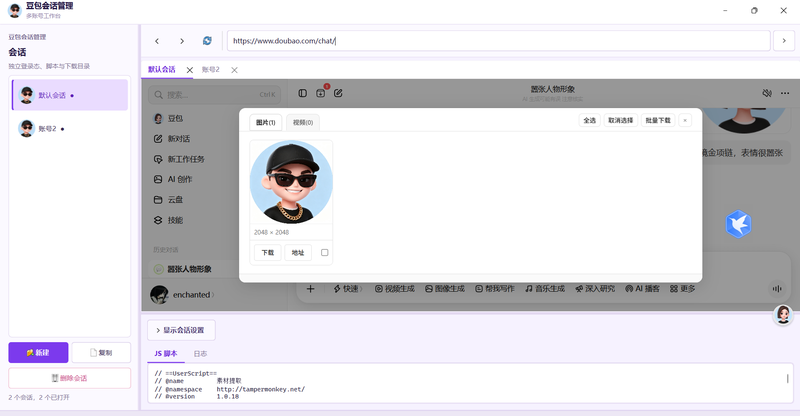Select 默认会话 in the session list
The height and width of the screenshot is (416, 800).
click(x=70, y=95)
